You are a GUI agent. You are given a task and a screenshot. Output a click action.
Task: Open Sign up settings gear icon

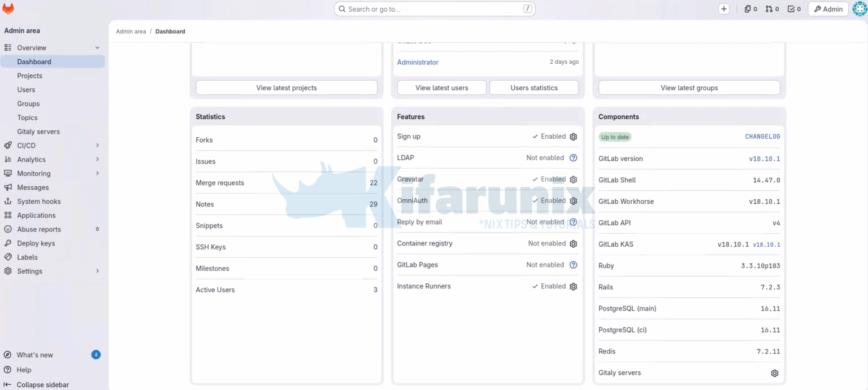click(x=573, y=137)
